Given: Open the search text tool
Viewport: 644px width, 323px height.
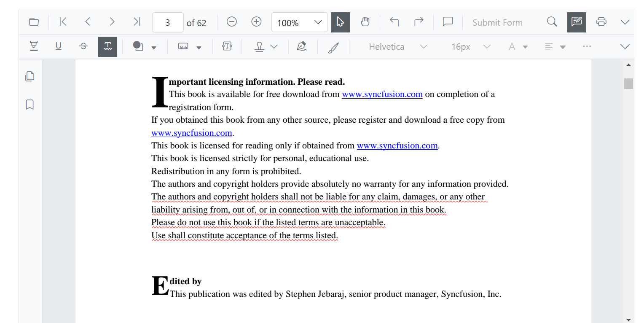Looking at the screenshot, I should tap(552, 22).
